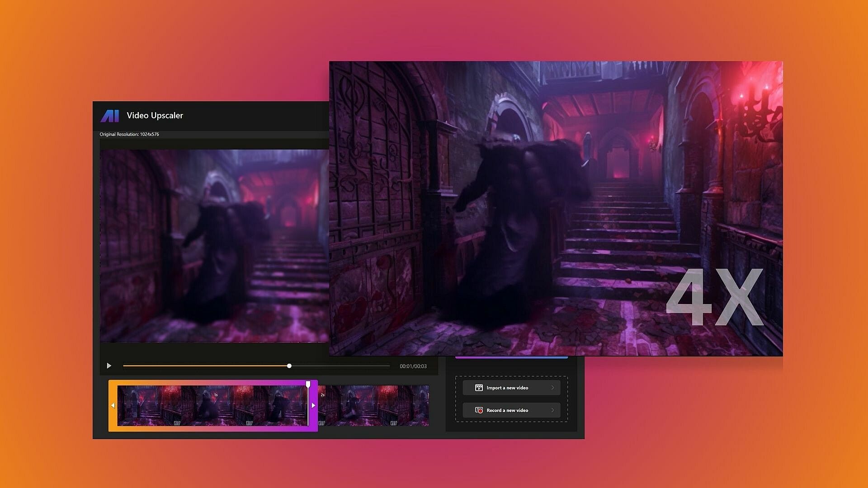Click the Video Upscaler title

click(x=155, y=116)
